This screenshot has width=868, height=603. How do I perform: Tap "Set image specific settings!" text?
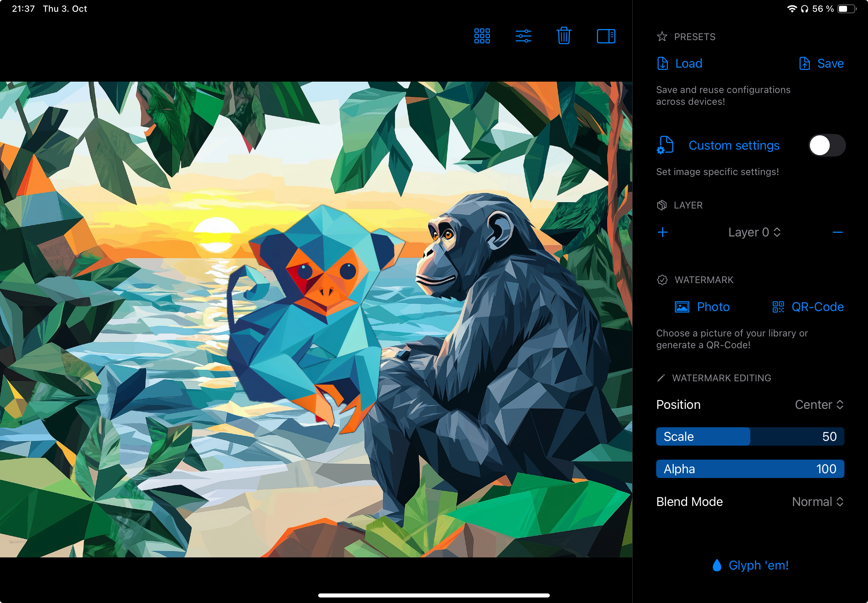click(717, 172)
